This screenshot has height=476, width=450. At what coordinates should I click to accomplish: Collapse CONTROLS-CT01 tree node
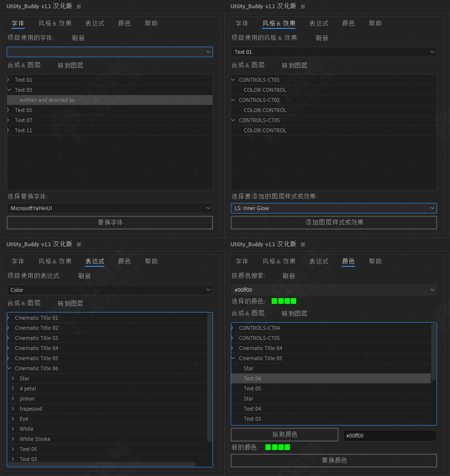(x=233, y=80)
